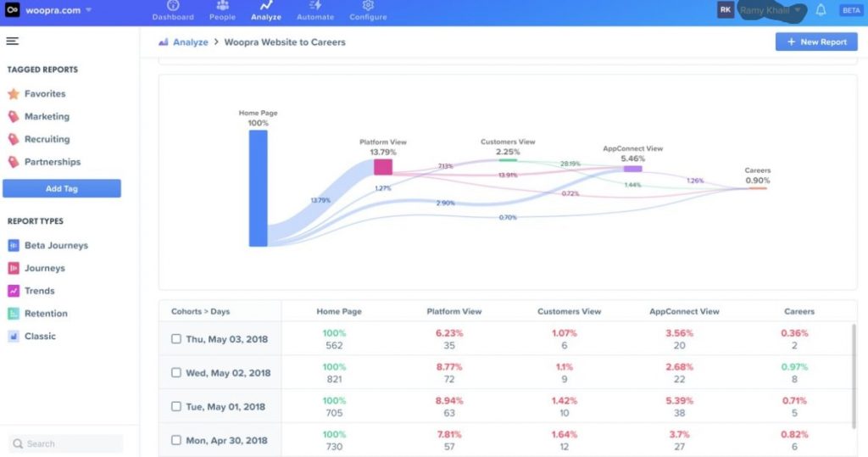Expand the user account dropdown arrow
This screenshot has height=457, width=868.
[x=798, y=10]
